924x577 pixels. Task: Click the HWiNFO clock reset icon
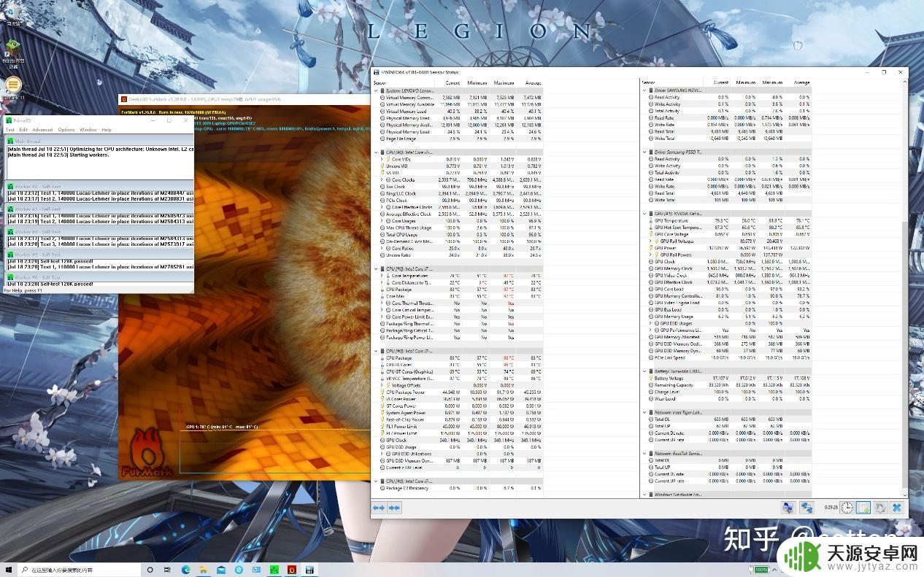847,508
